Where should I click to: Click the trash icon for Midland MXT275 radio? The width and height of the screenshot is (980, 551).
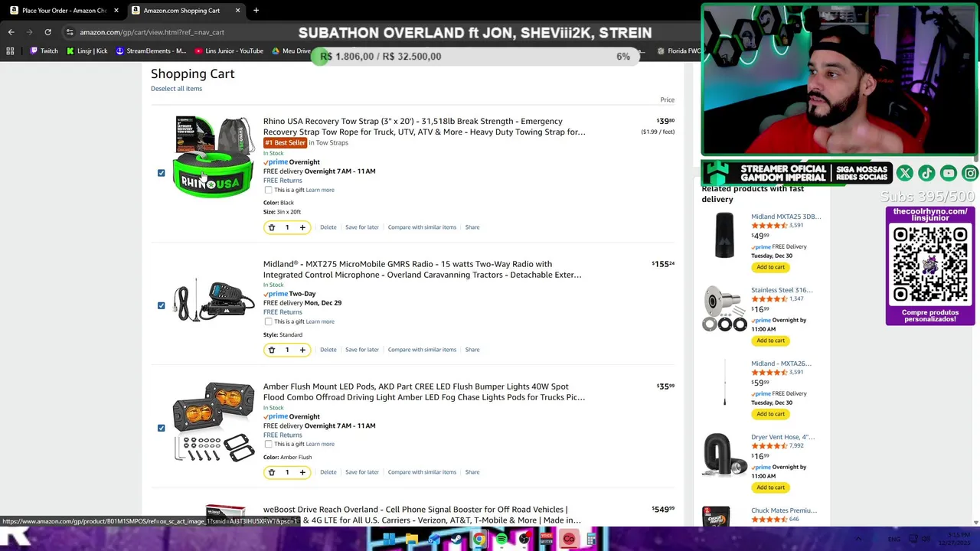point(272,350)
